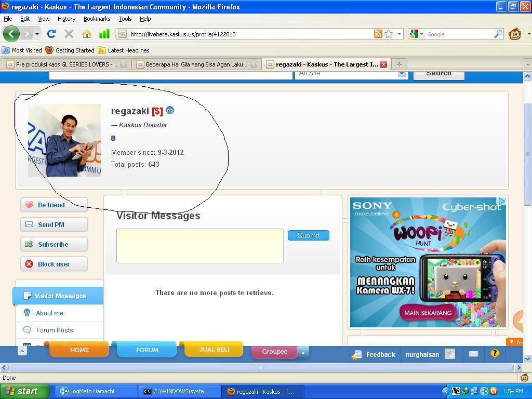Click the horizontal scrollbar
The width and height of the screenshot is (532, 399).
pyautogui.click(x=261, y=367)
